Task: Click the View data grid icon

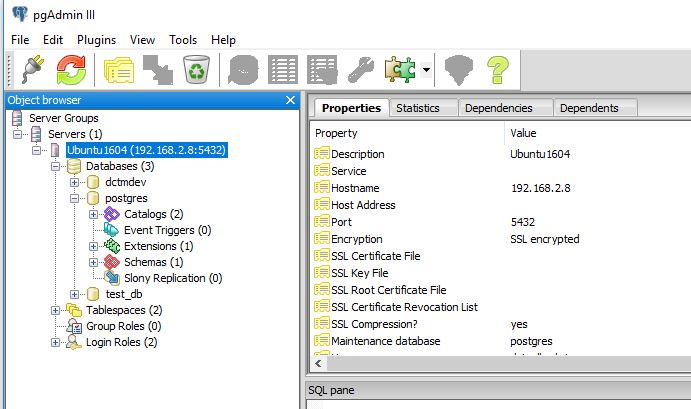Action: pos(283,70)
